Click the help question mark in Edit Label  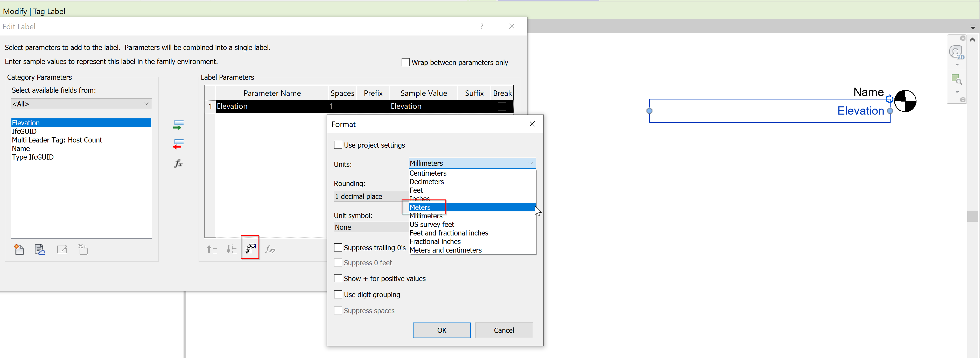click(x=482, y=26)
